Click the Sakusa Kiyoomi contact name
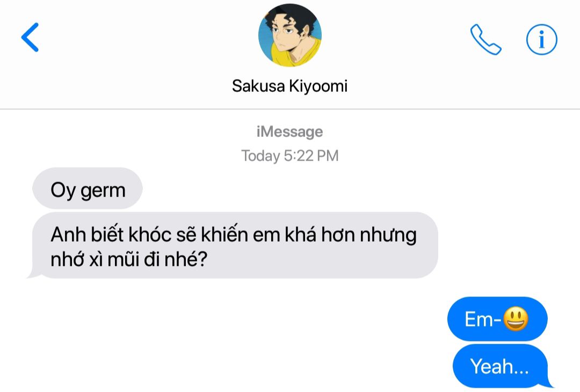 (289, 86)
